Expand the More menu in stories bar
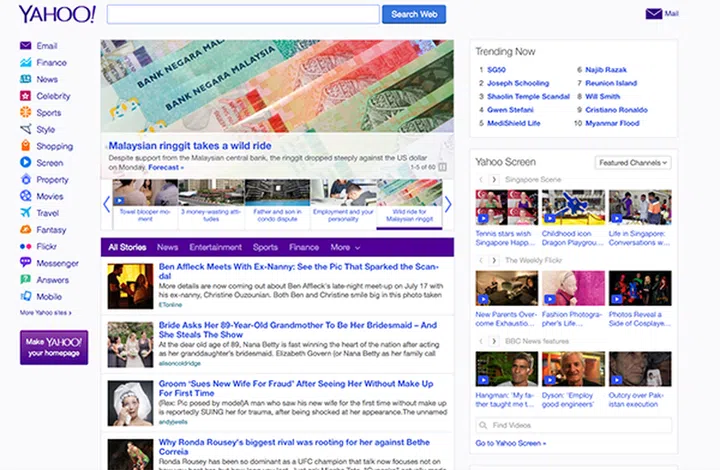720x470 pixels. [x=345, y=247]
